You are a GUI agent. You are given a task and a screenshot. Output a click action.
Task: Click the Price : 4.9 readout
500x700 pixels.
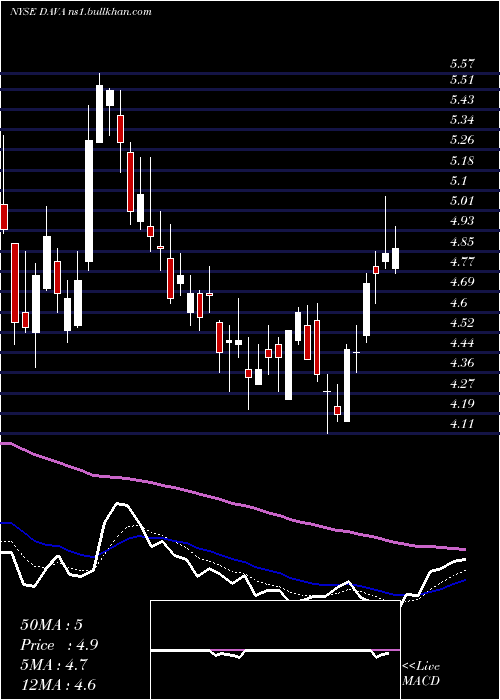tap(59, 645)
